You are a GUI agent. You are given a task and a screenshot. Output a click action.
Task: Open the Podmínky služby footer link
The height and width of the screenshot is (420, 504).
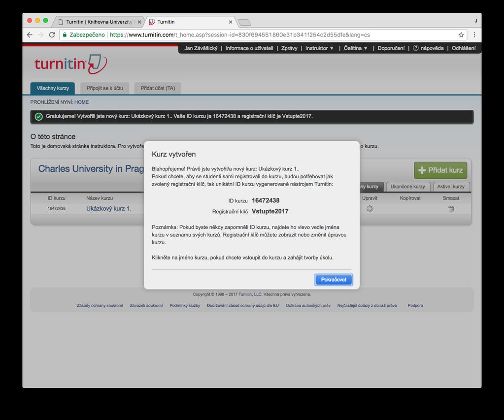tap(185, 306)
